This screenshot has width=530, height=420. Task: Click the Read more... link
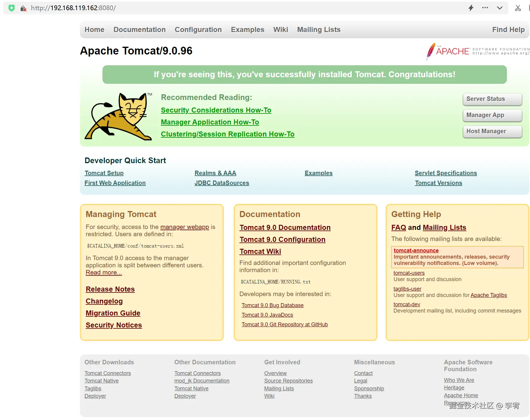[104, 272]
